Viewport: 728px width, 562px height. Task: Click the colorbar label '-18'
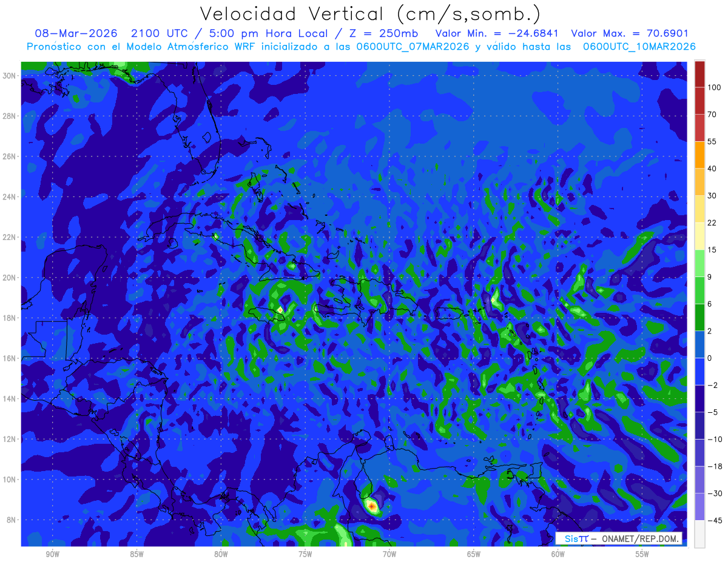[x=713, y=466]
